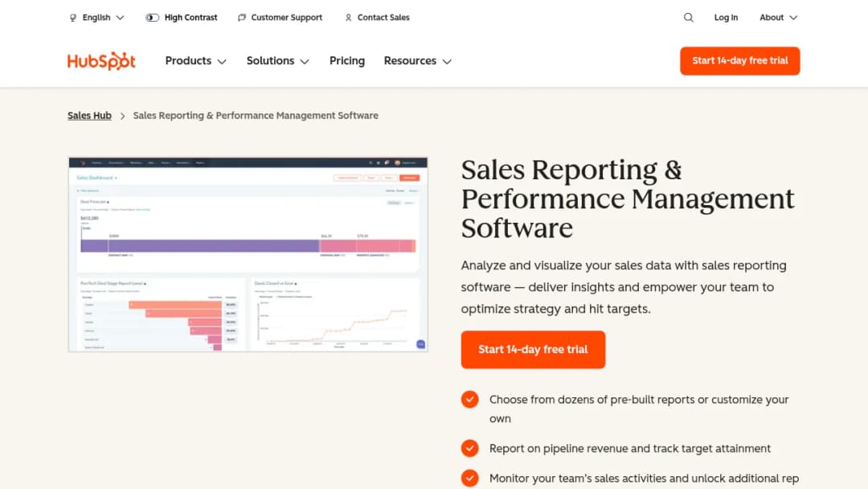
Task: Expand the Resources menu
Action: click(418, 61)
